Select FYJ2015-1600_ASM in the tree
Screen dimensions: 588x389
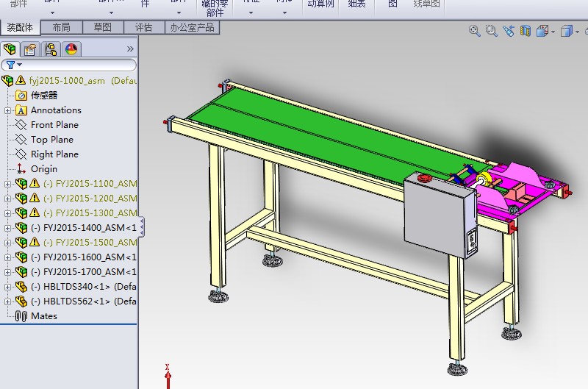84,257
